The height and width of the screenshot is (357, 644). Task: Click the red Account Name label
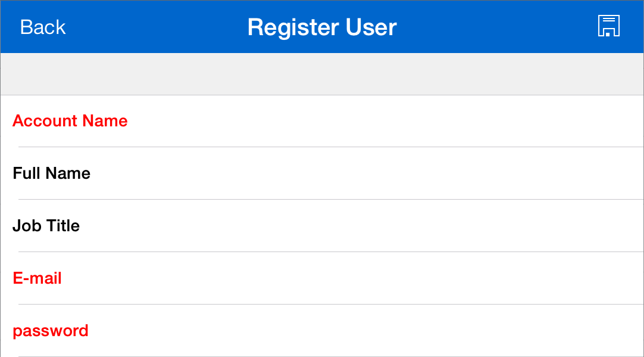[70, 121]
